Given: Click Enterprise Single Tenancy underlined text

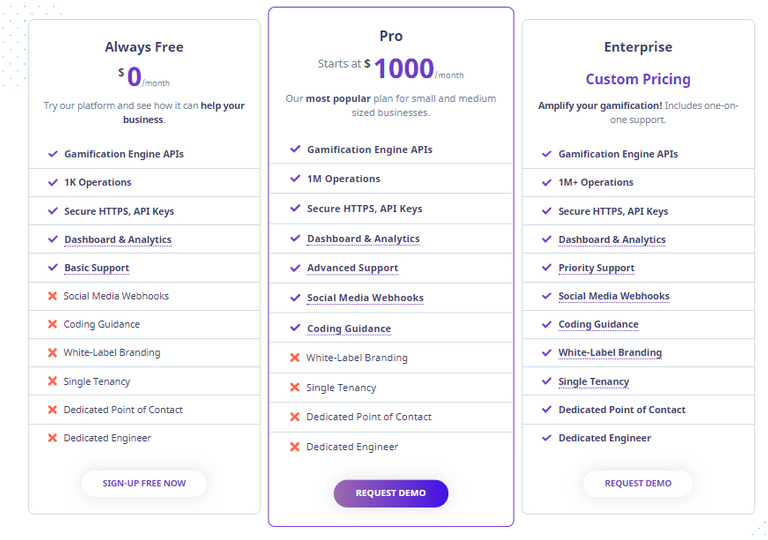Looking at the screenshot, I should 594,382.
